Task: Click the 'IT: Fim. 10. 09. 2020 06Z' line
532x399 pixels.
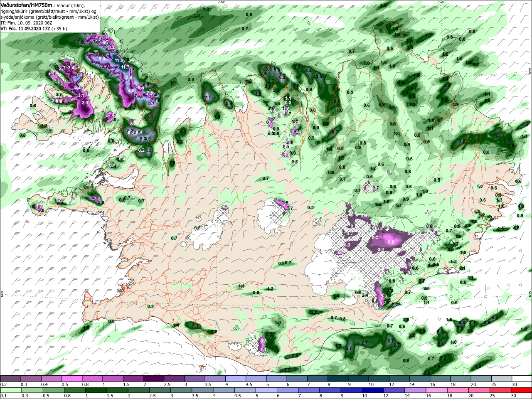Action: click(27, 23)
